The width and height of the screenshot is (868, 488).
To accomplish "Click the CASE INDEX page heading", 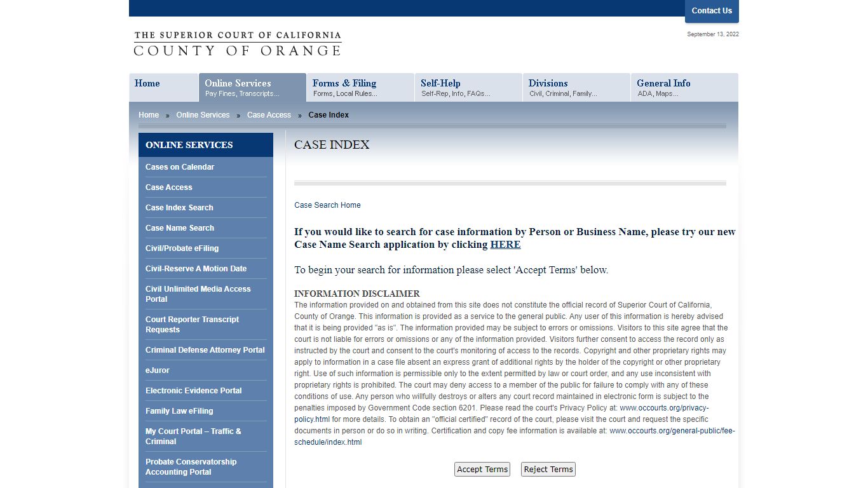I will 332,145.
